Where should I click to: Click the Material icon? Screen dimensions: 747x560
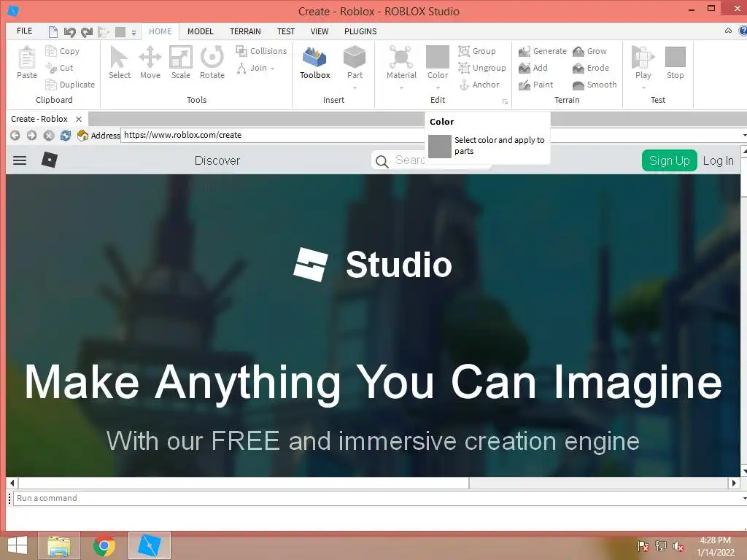(401, 57)
